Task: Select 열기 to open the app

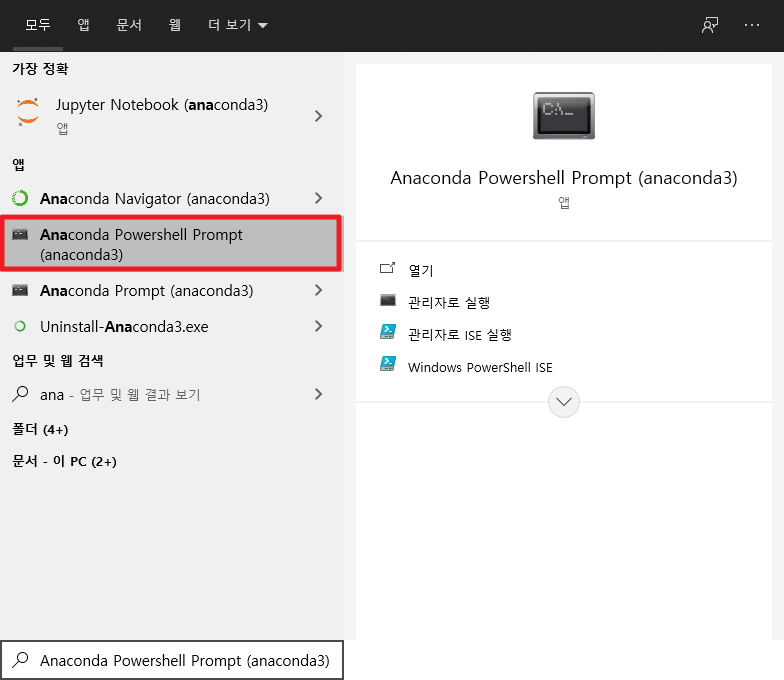Action: (421, 270)
